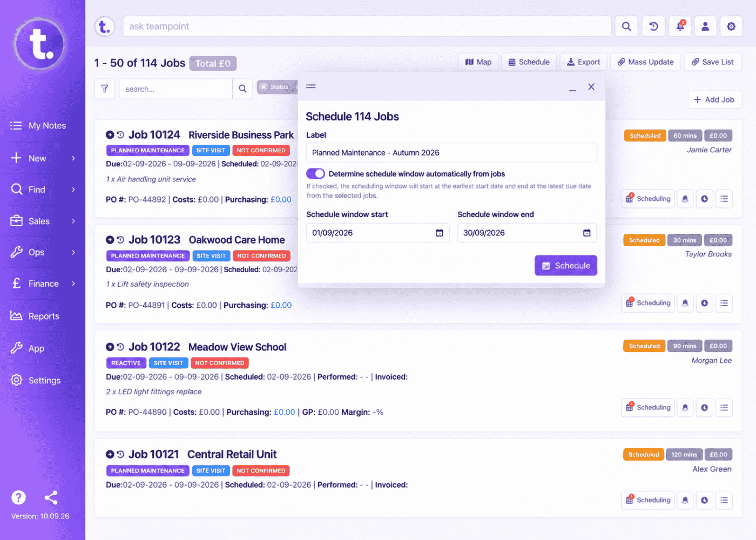
Task: Click the Purchasing £0.00 link on Job 10124
Action: tap(281, 200)
